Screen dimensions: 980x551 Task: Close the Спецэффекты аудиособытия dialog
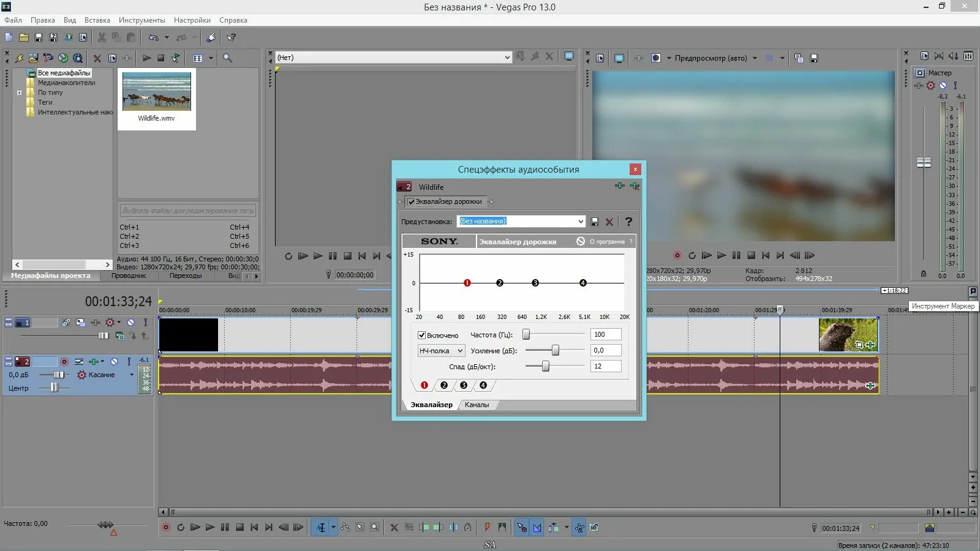[635, 169]
